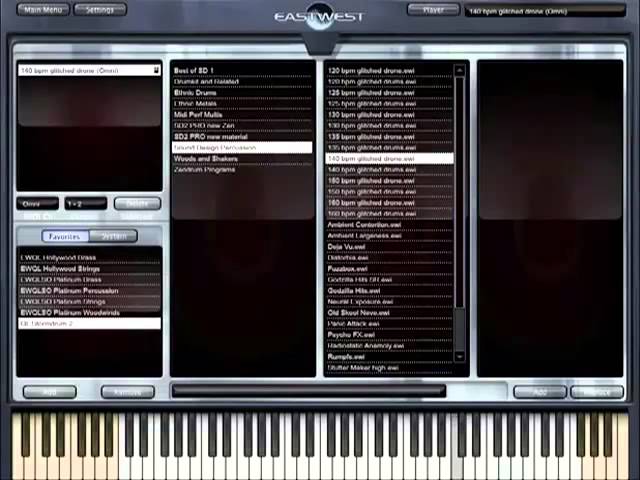Open the Ethnic Metals folder
This screenshot has height=480, width=640.
pos(242,103)
